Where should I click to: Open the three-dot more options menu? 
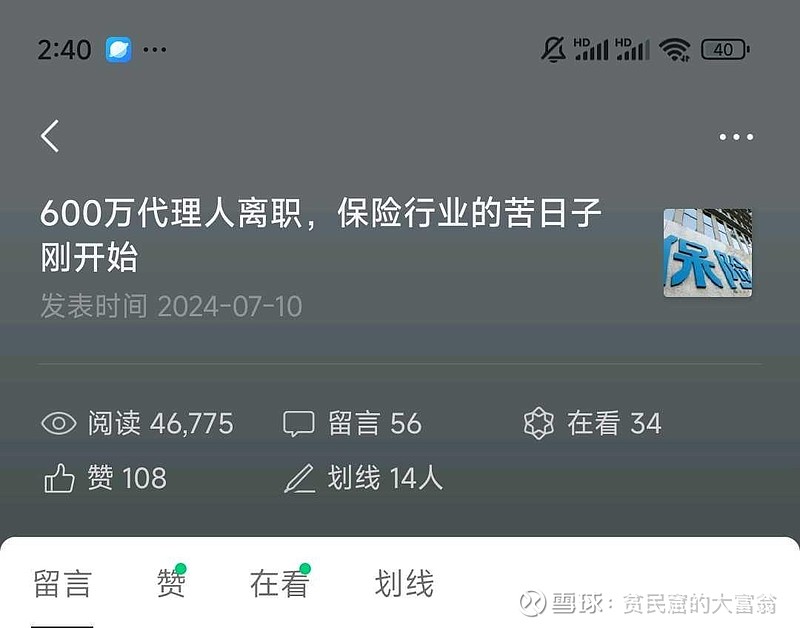(736, 137)
